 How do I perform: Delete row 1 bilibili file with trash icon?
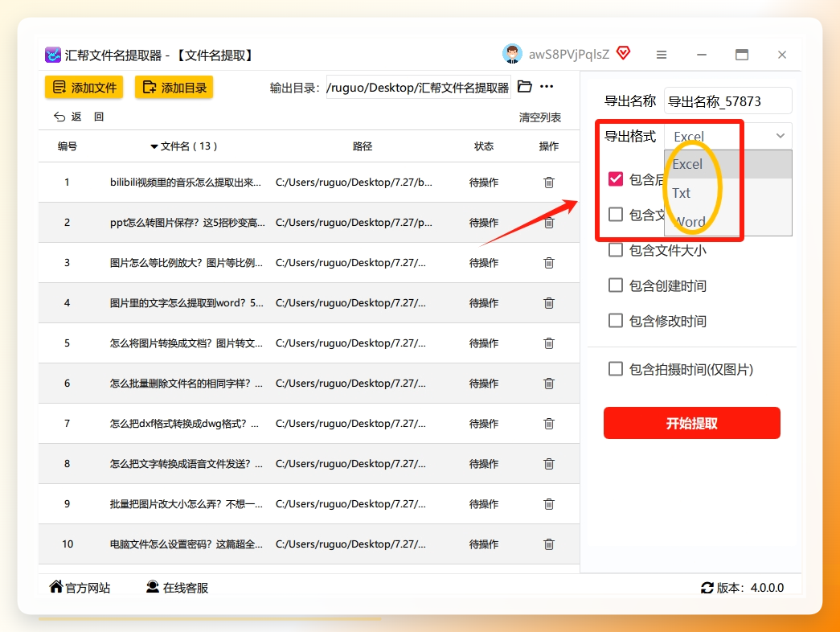click(x=548, y=183)
